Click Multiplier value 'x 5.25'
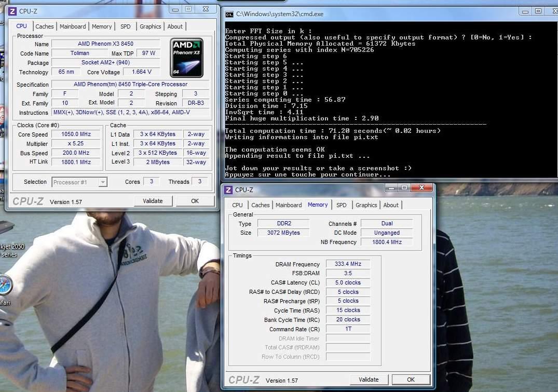 click(76, 143)
